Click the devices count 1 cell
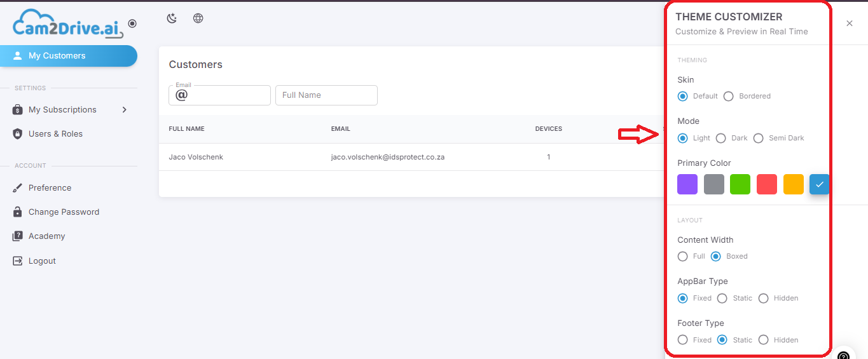This screenshot has height=359, width=868. coord(549,157)
